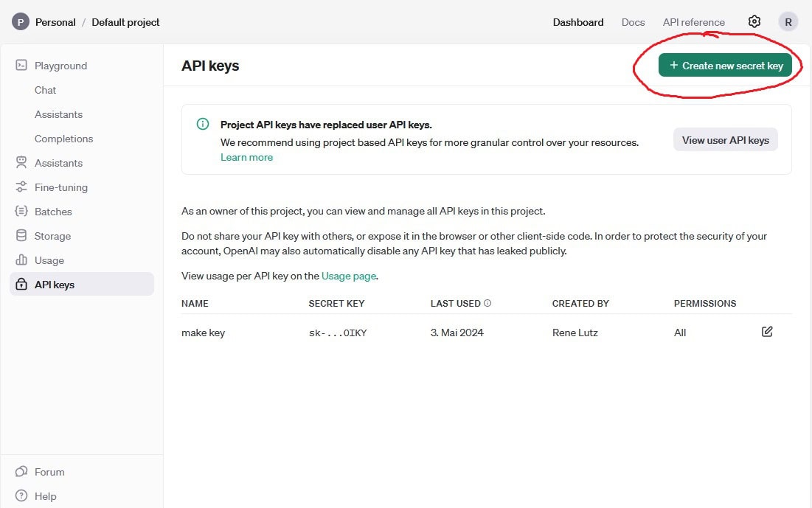Open Help at the bottom of the sidebar
The height and width of the screenshot is (508, 812).
coord(44,496)
